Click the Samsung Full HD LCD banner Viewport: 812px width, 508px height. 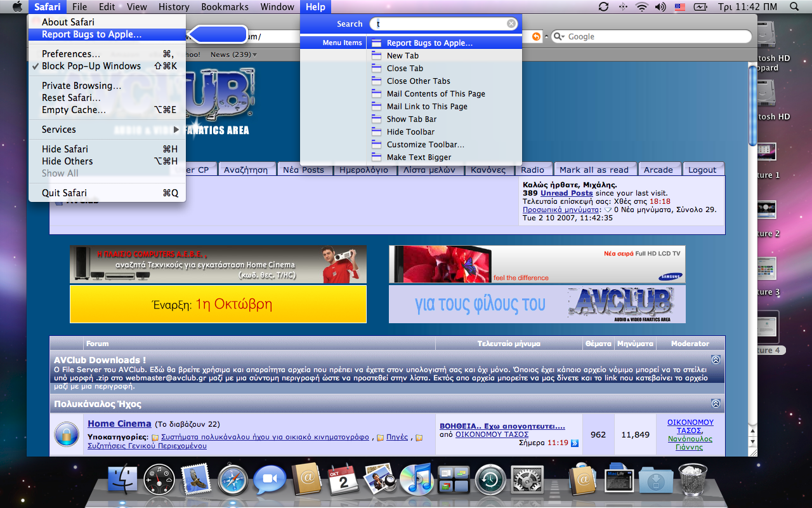537,264
